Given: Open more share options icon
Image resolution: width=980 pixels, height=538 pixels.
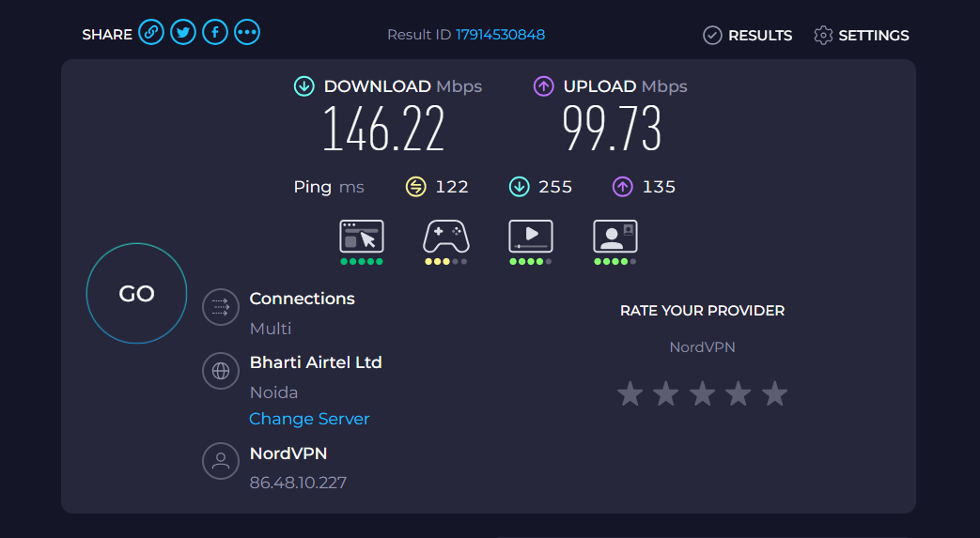Looking at the screenshot, I should pos(247,32).
